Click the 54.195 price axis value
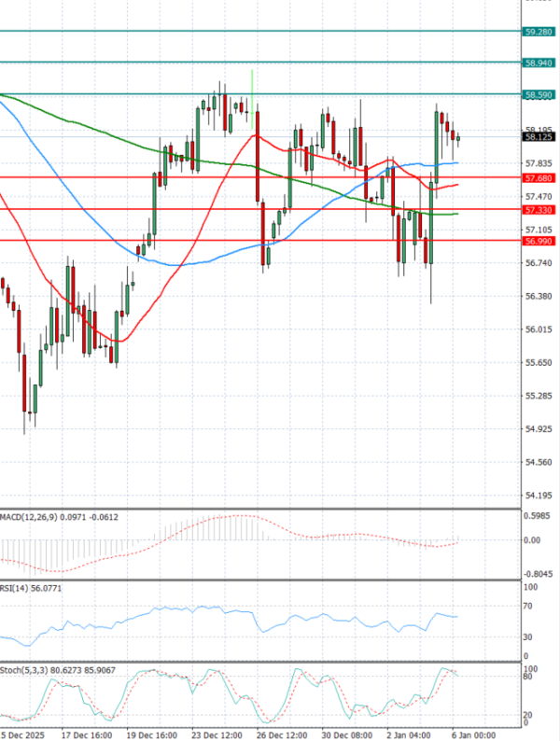The width and height of the screenshot is (560, 741). click(539, 496)
